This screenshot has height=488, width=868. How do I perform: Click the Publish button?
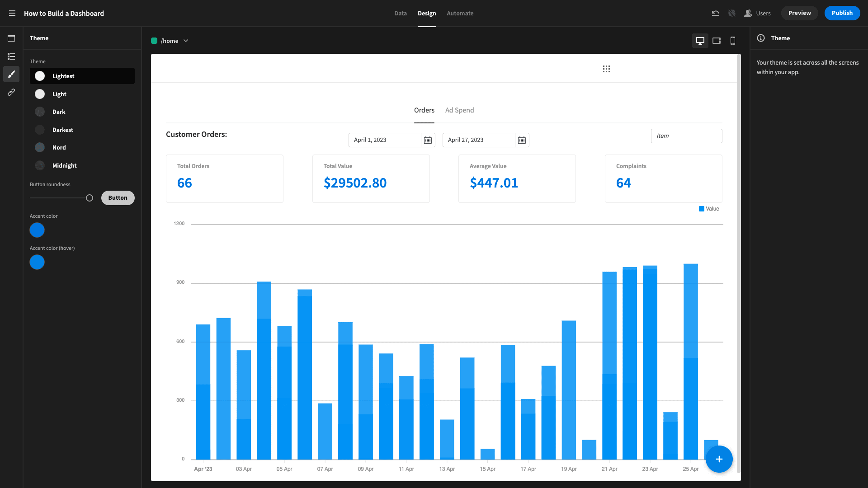click(x=841, y=13)
